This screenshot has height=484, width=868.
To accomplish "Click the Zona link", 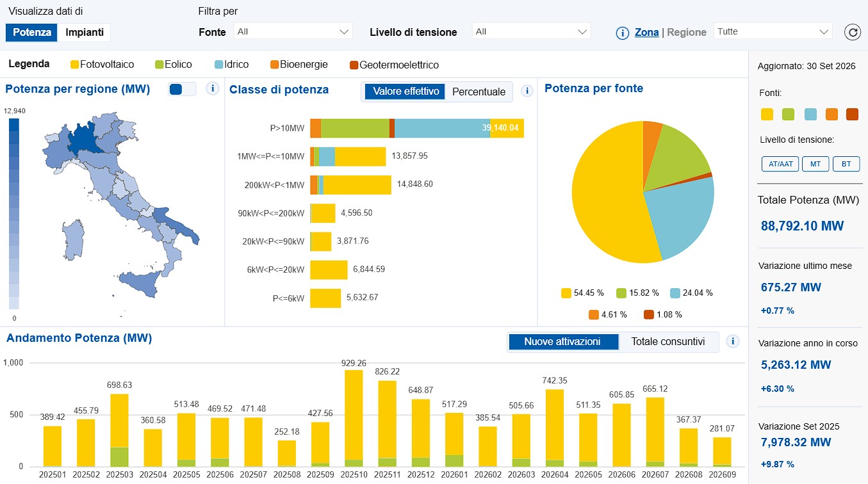I will 646,32.
